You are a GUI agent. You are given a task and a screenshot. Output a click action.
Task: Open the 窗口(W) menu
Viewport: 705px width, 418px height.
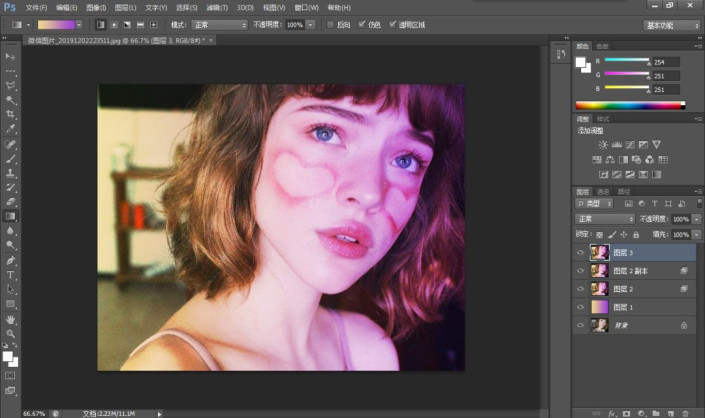coord(306,8)
